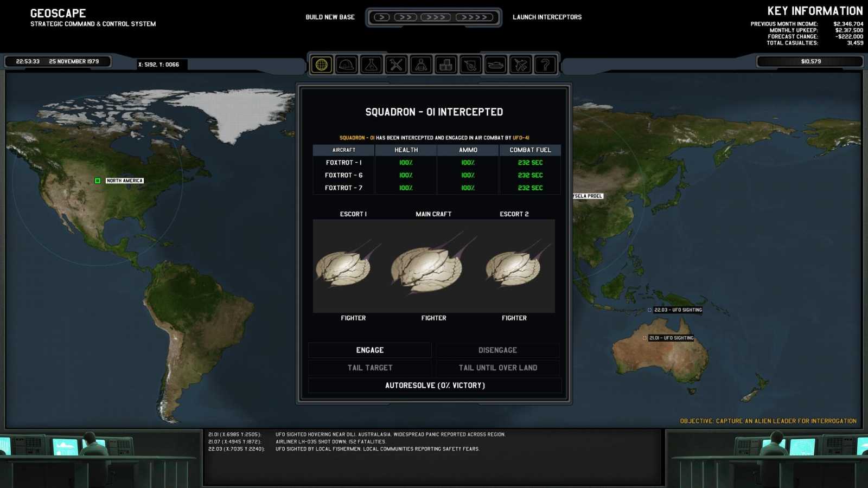
Task: Click the Previous Month Income value
Action: click(848, 24)
